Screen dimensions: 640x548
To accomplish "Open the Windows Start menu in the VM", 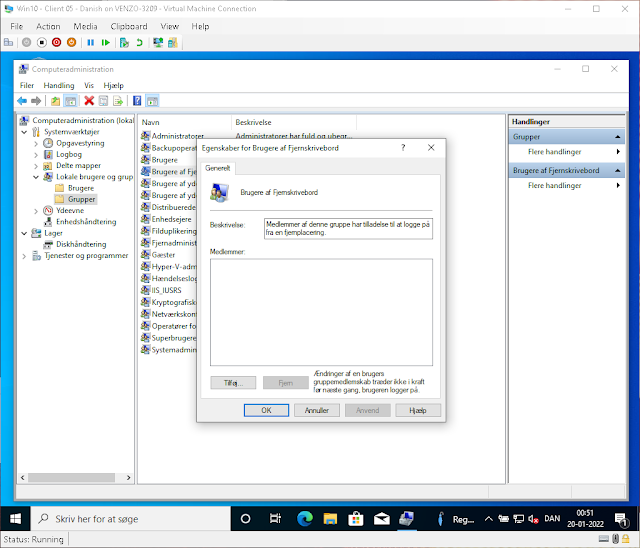I will click(x=15, y=519).
